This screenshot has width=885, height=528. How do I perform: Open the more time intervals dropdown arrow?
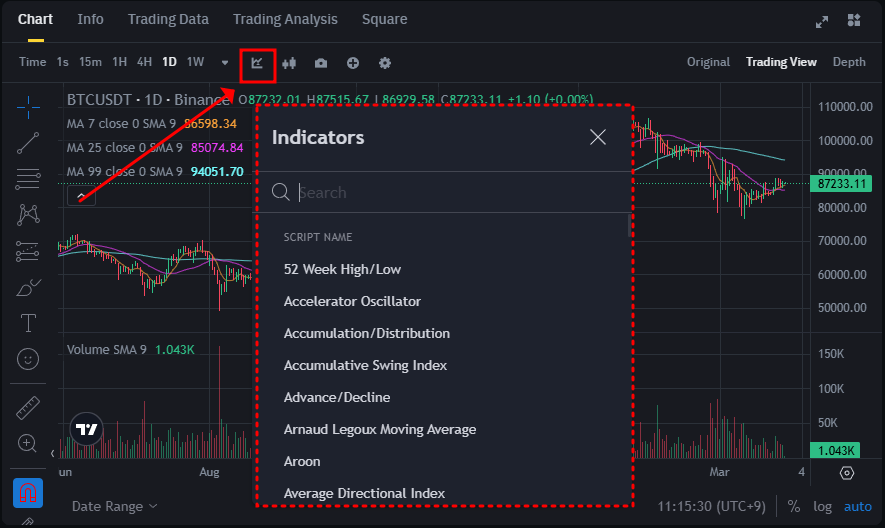click(x=225, y=63)
